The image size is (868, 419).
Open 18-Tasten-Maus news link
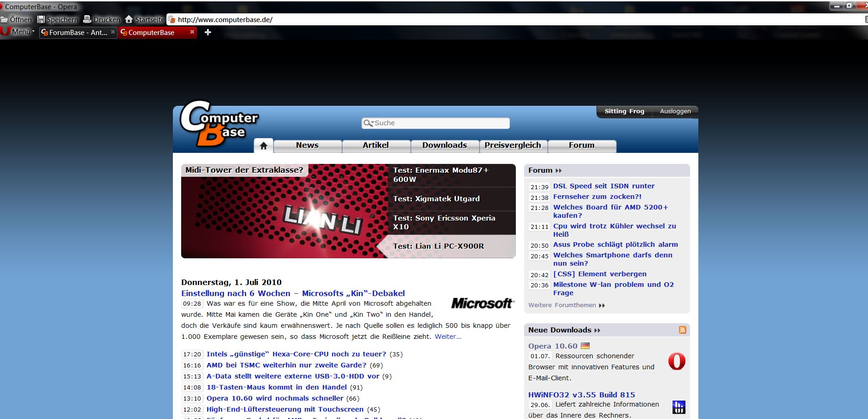pyautogui.click(x=277, y=387)
